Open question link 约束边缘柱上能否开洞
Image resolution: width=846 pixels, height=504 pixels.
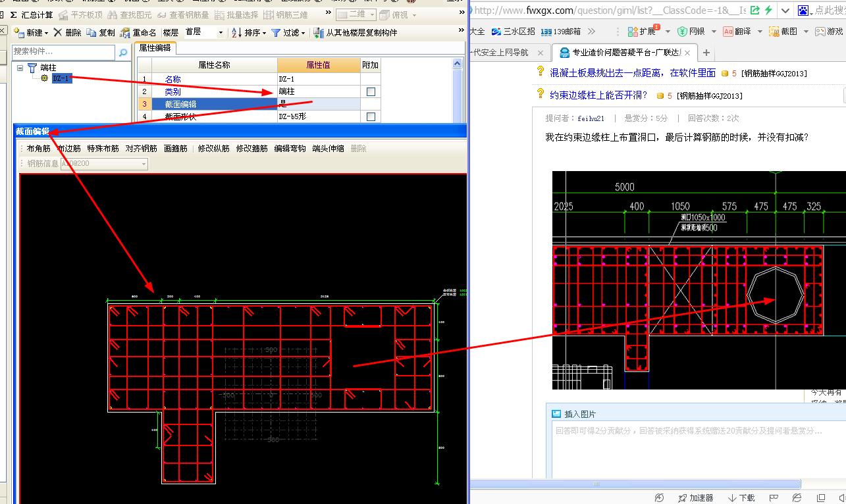click(x=598, y=95)
